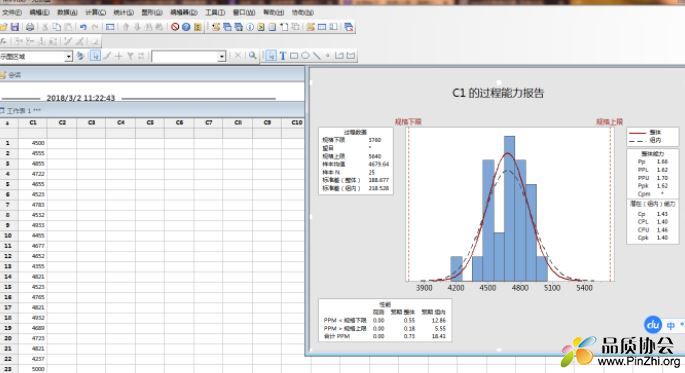Click the Show Info circled-i icon
Viewport: 685px width, 373px height.
point(250,27)
